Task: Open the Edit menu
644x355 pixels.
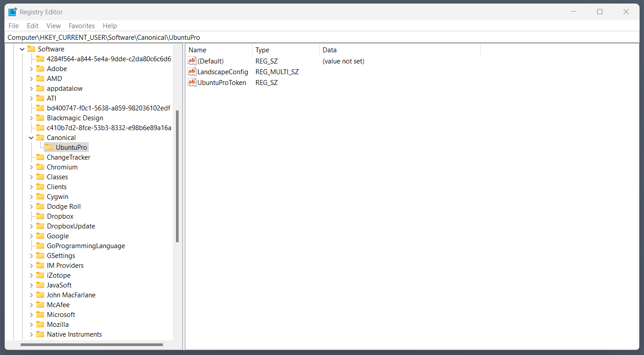Action: [x=33, y=26]
